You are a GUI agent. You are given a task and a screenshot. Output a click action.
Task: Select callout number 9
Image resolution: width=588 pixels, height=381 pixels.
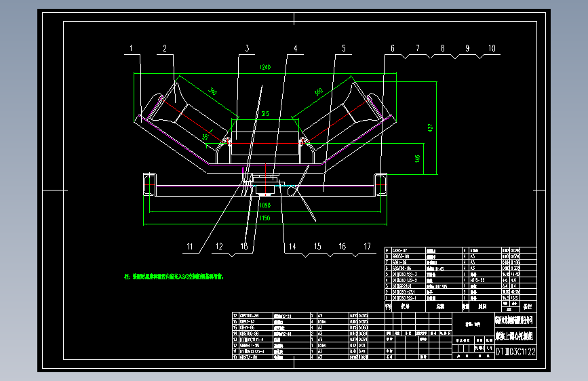(467, 48)
